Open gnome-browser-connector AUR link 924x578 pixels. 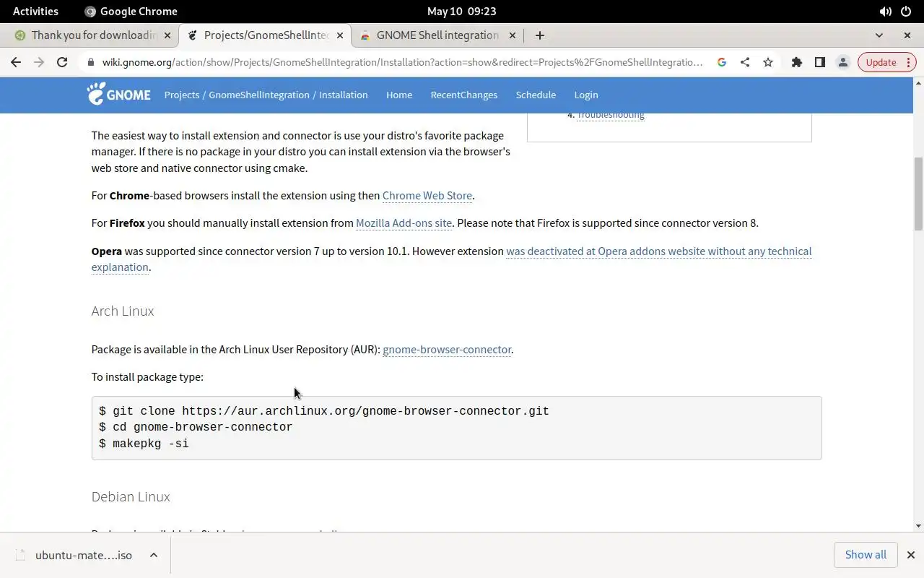447,349
